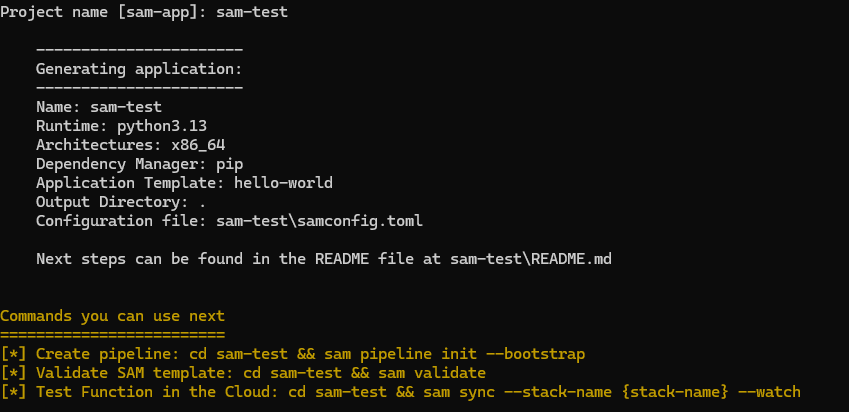Click the 'Output Directory: .' line
This screenshot has height=412, width=849.
click(x=121, y=202)
